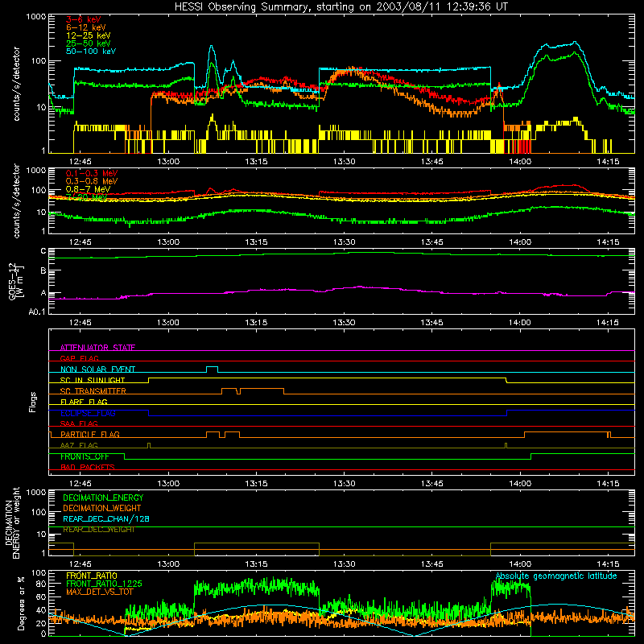Click the cyan 50-100 keV legend label
The width and height of the screenshot is (644, 644).
(x=90, y=52)
